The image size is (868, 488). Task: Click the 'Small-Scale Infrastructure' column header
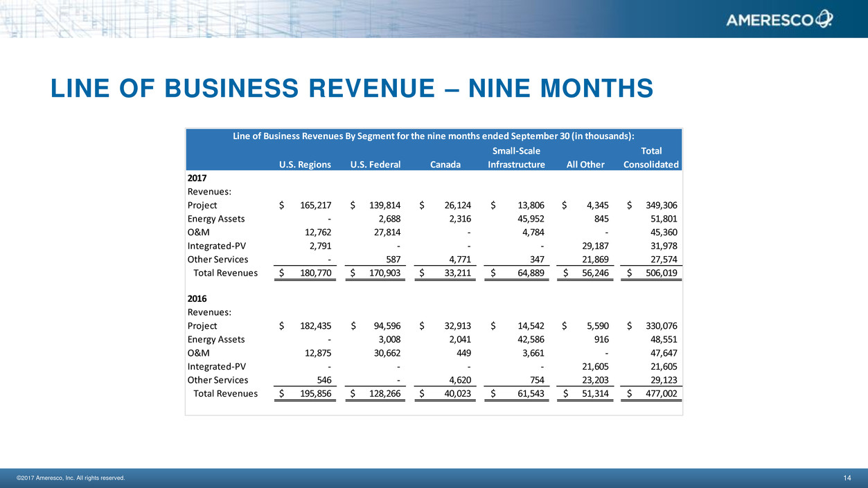[516, 158]
